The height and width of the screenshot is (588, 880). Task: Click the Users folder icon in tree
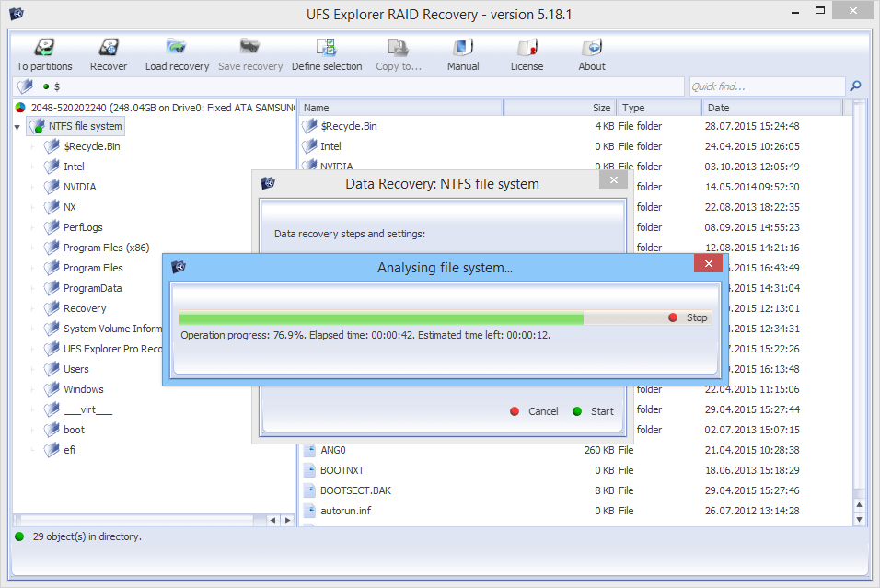[52, 369]
